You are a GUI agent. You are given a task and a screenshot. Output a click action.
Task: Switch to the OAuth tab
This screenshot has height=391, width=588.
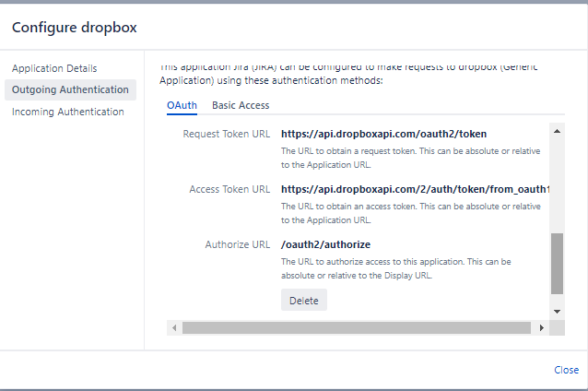pyautogui.click(x=182, y=105)
